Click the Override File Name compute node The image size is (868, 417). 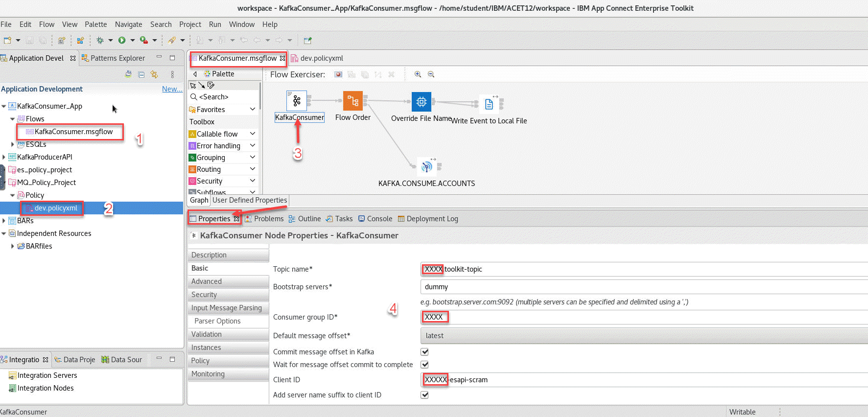421,101
